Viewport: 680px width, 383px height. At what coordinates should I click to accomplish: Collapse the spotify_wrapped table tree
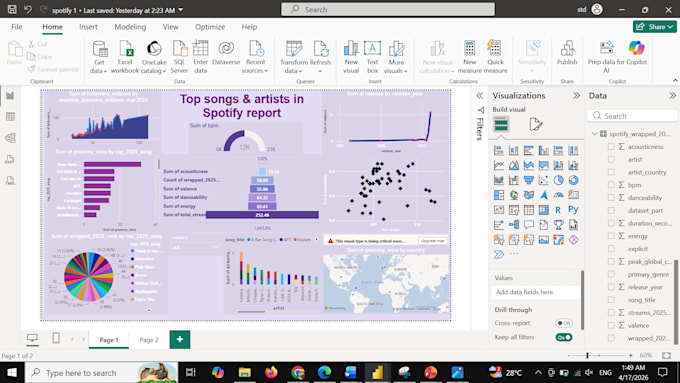click(x=595, y=134)
